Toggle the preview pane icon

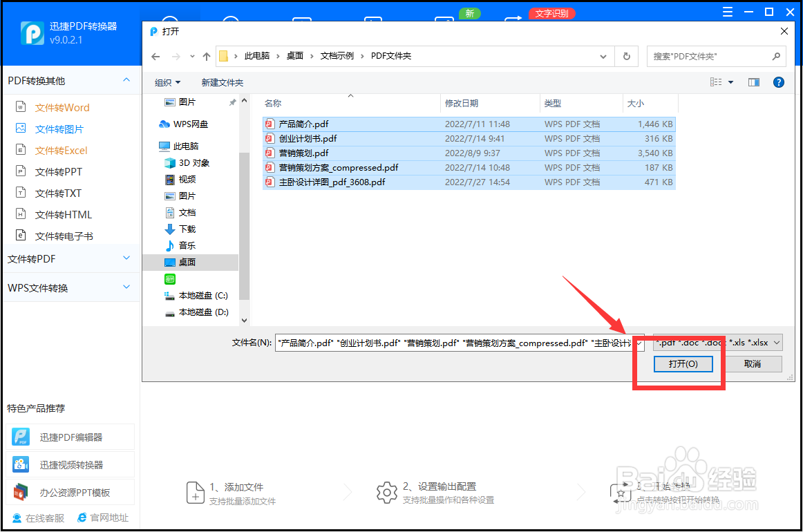[x=754, y=82]
